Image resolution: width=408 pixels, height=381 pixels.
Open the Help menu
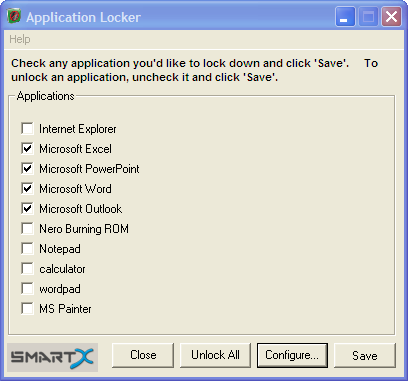[x=20, y=39]
